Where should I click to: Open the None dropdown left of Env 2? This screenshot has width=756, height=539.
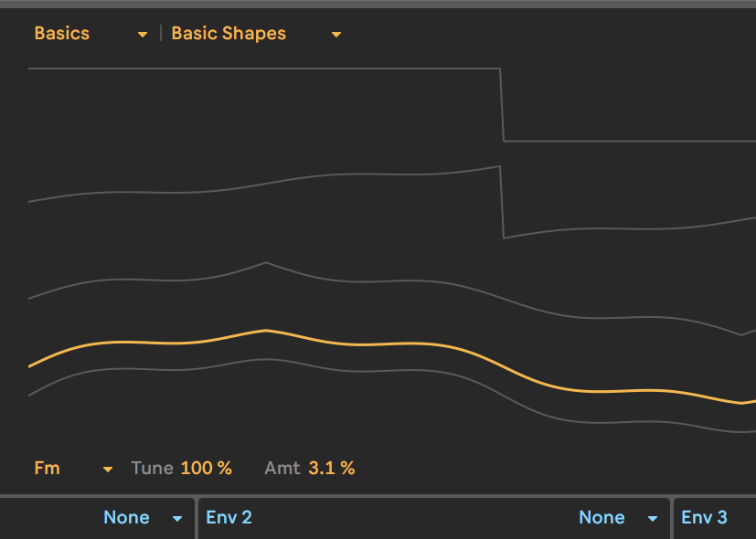[x=126, y=518]
